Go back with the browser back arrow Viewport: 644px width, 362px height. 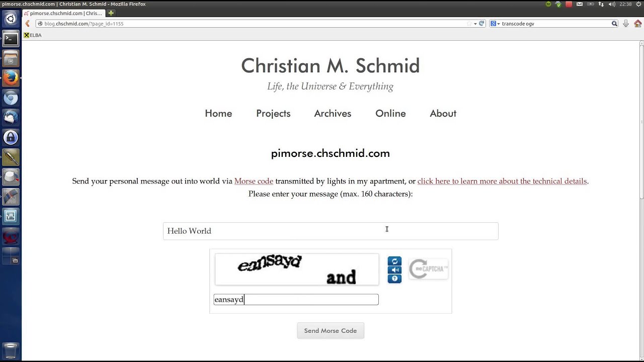coord(28,24)
